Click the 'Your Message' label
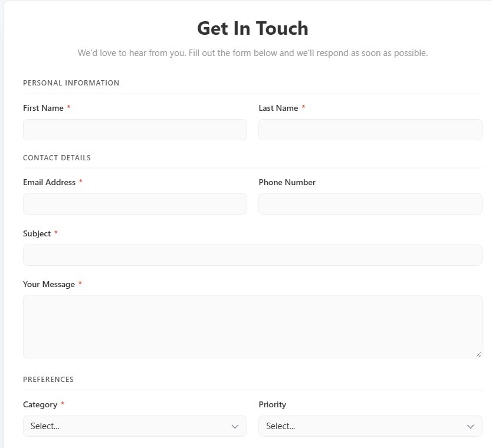Image resolution: width=492 pixels, height=448 pixels. (x=49, y=284)
